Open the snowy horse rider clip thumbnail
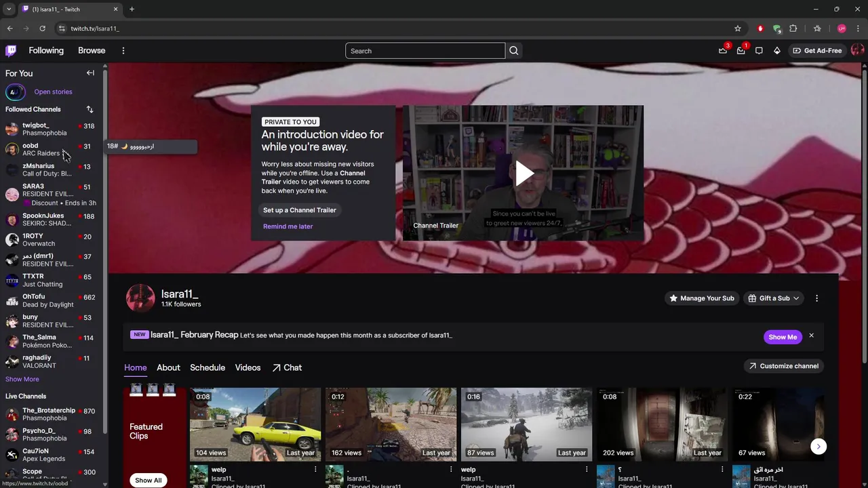This screenshot has height=488, width=868. point(527,424)
